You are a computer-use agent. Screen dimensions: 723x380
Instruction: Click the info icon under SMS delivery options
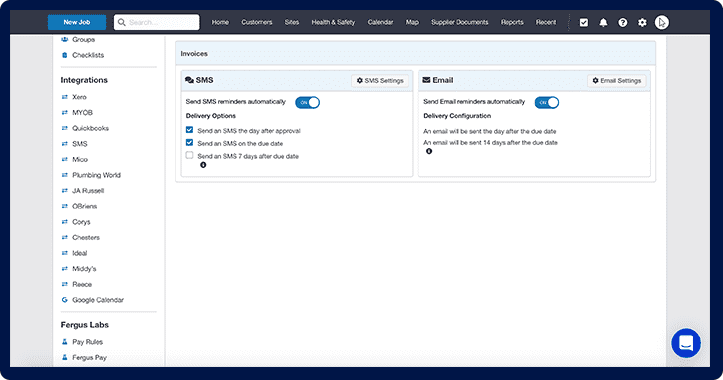pos(203,165)
